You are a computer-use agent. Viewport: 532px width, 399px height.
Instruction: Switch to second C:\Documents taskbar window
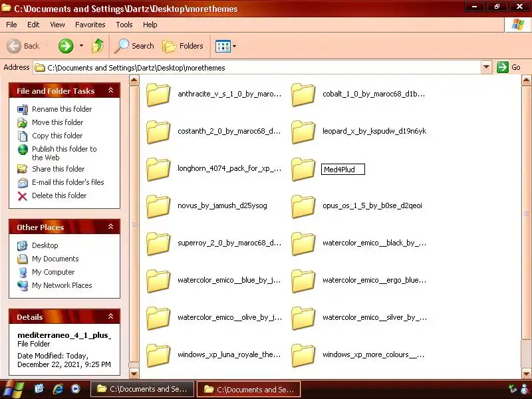click(249, 390)
